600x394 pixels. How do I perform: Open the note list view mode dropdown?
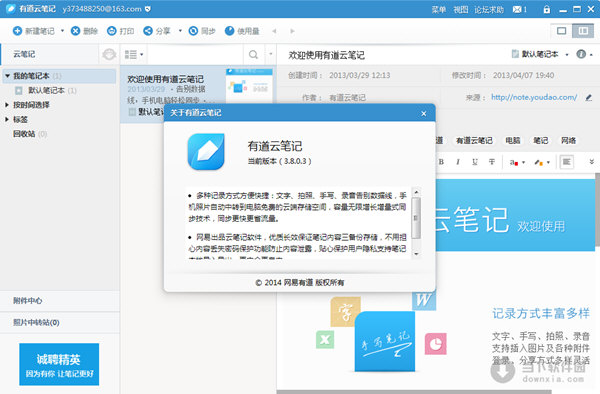click(134, 55)
